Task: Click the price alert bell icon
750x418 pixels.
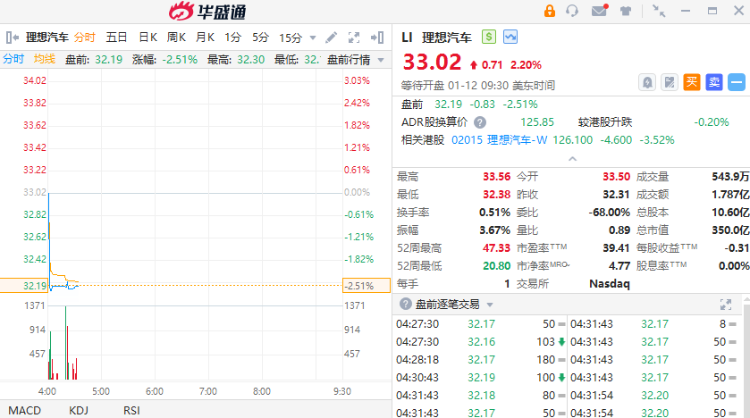Action: tap(648, 82)
